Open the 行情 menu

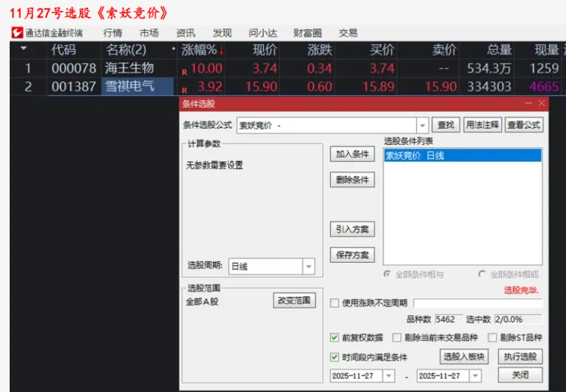coord(113,33)
